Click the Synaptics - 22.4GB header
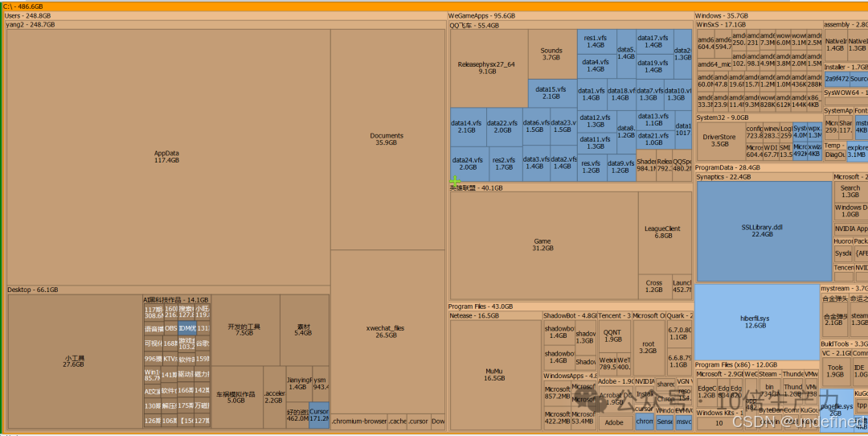Screen dimensions: 868x436 click(764, 177)
